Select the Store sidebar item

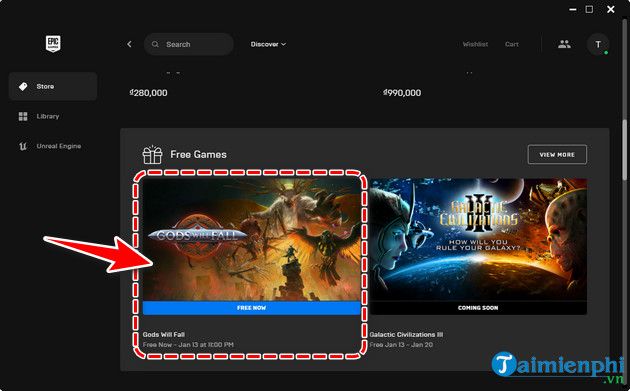click(x=53, y=86)
